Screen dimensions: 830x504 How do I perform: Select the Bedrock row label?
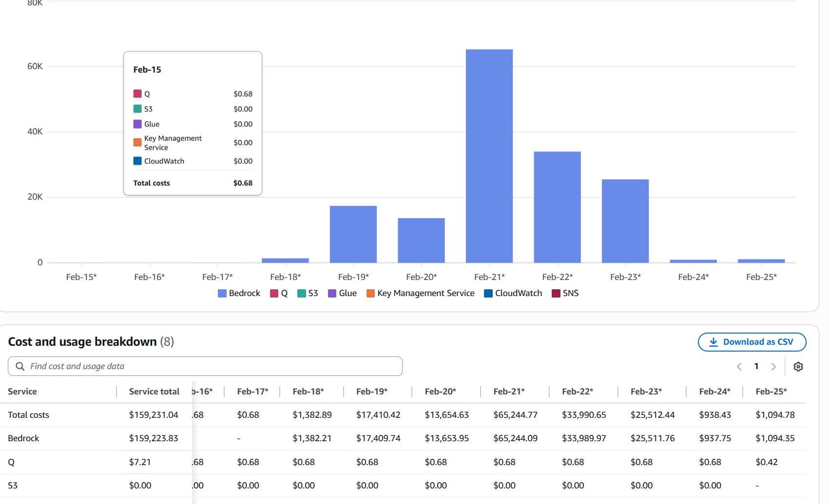pyautogui.click(x=23, y=438)
